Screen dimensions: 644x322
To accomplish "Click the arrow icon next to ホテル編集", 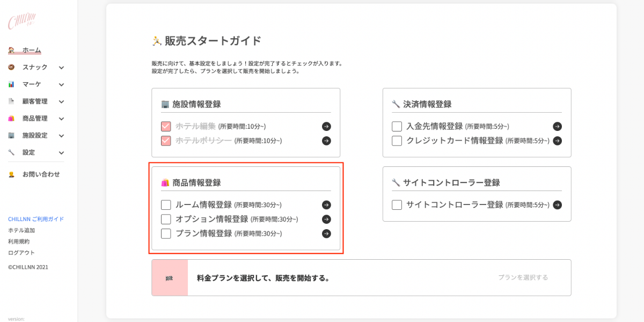I will click(326, 127).
